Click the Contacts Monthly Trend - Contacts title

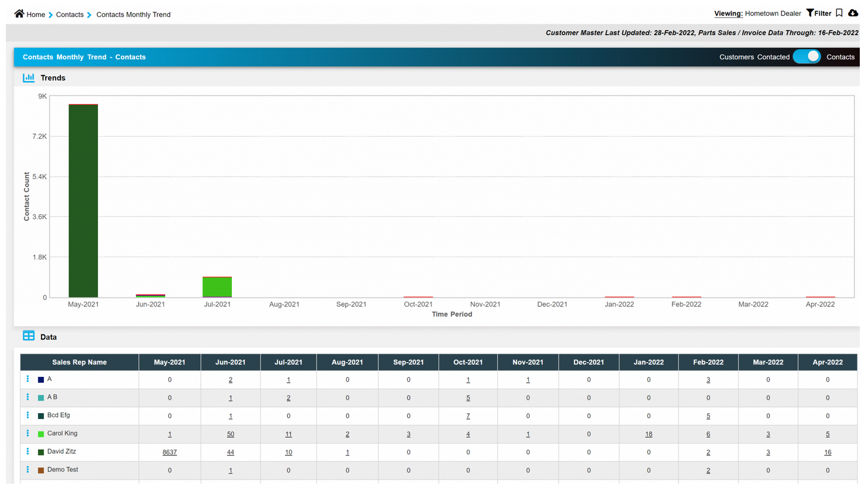(84, 57)
